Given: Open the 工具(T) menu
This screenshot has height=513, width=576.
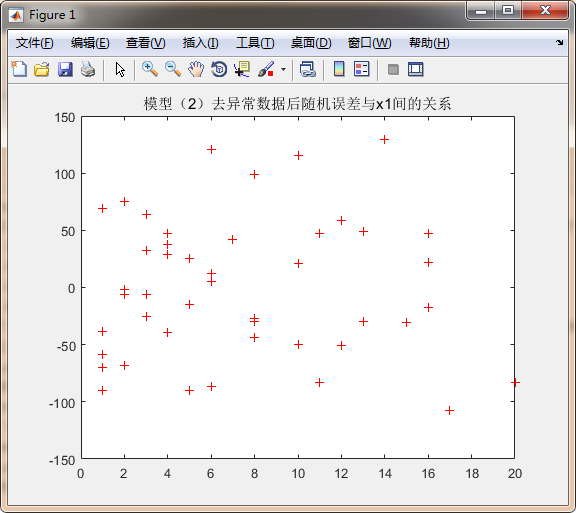Looking at the screenshot, I should tap(255, 43).
